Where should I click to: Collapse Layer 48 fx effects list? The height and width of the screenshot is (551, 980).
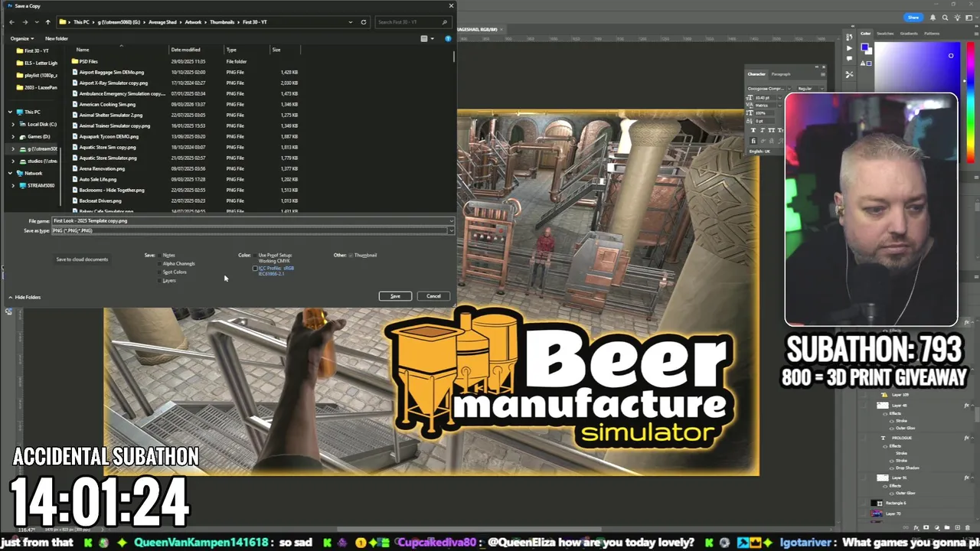coord(972,406)
